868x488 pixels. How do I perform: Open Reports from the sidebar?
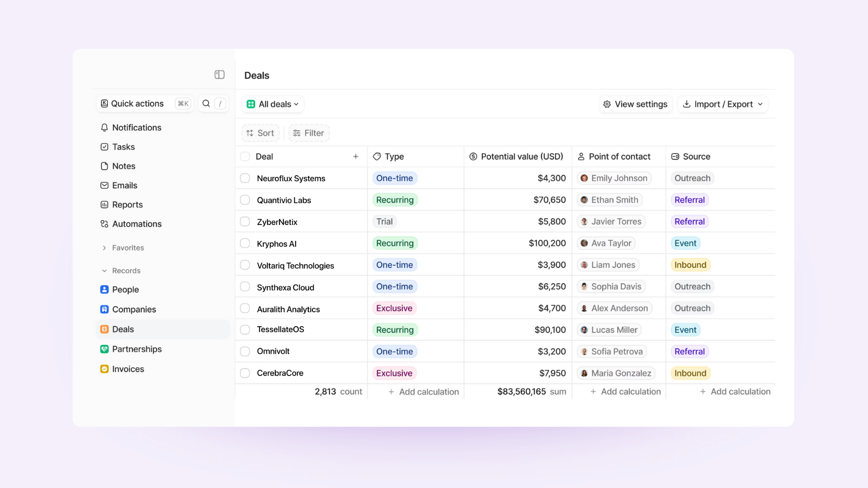127,205
